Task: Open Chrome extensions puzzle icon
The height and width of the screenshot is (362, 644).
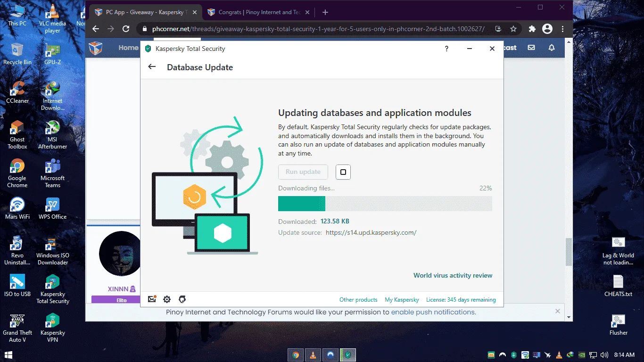Action: click(532, 29)
